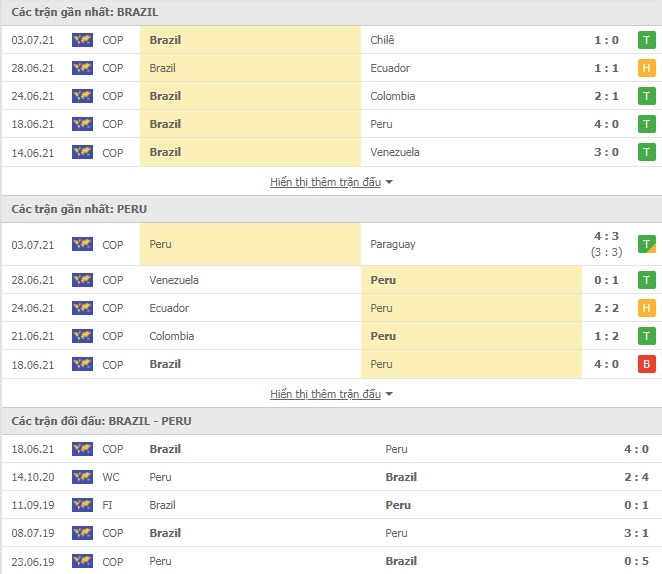Click green T badge for Colombia 1:2 Peru
This screenshot has height=574, width=662.
646,336
